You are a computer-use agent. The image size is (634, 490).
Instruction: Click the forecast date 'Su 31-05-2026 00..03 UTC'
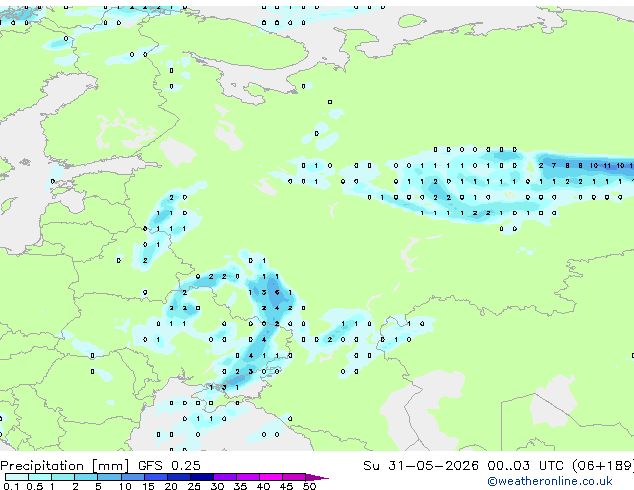[x=463, y=466]
